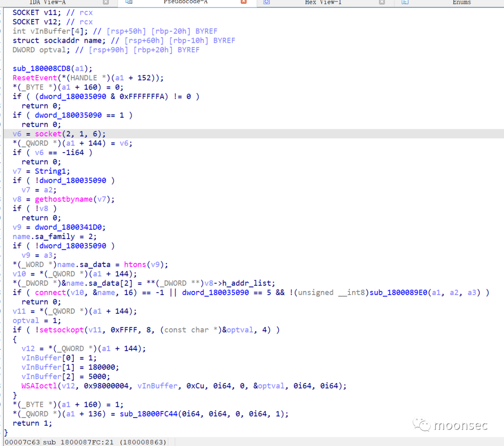Click the htons function call
This screenshot has height=446, width=504.
pos(135,264)
